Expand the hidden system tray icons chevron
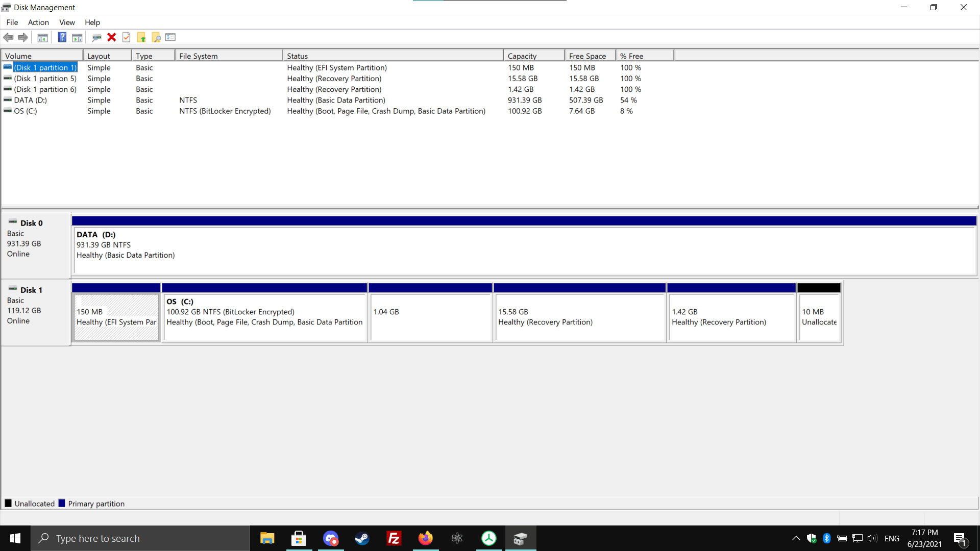This screenshot has height=551, width=980. pyautogui.click(x=796, y=538)
